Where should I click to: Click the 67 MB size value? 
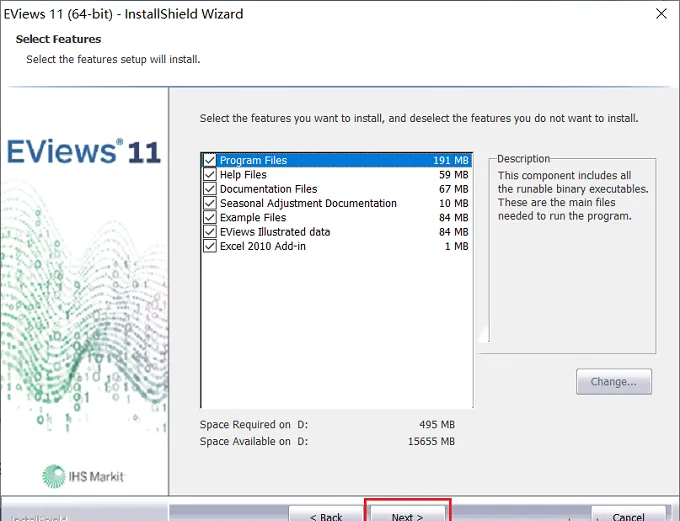pos(454,189)
